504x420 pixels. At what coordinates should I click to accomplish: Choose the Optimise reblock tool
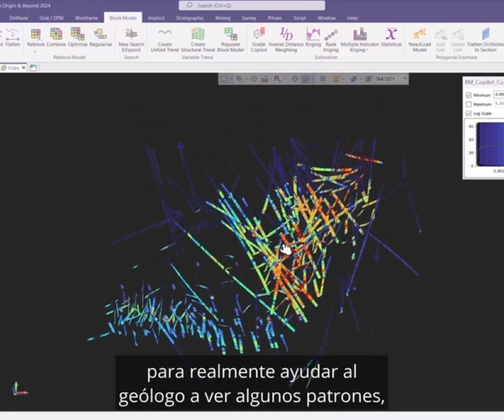coord(77,35)
